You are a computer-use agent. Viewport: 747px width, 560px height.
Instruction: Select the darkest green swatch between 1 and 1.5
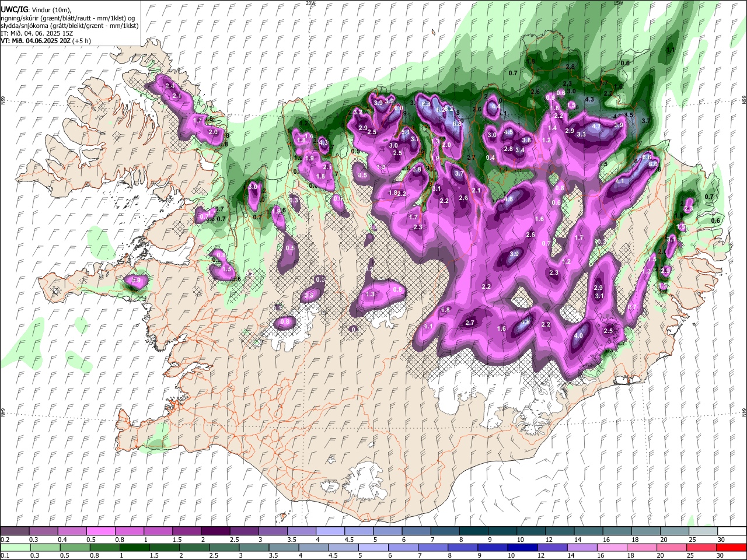point(134,547)
